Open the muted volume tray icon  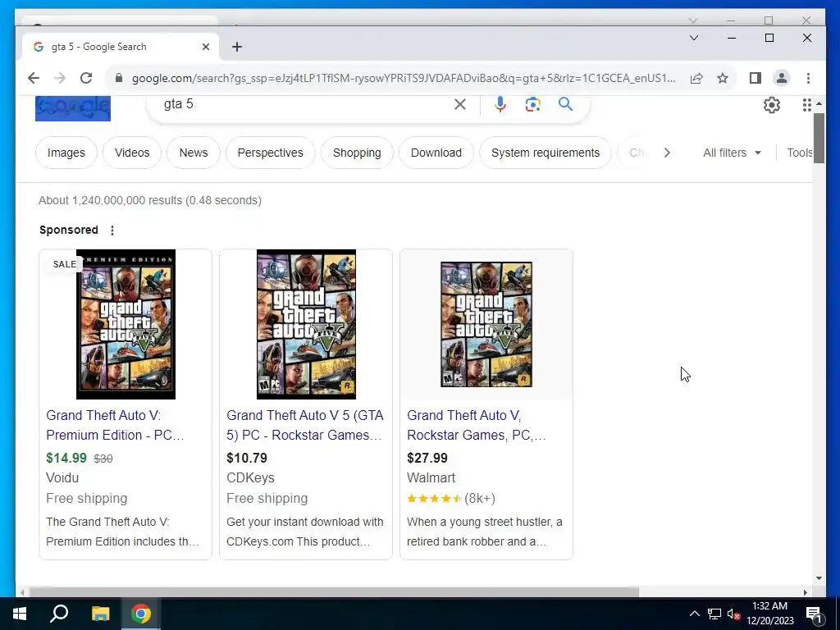[x=734, y=614]
